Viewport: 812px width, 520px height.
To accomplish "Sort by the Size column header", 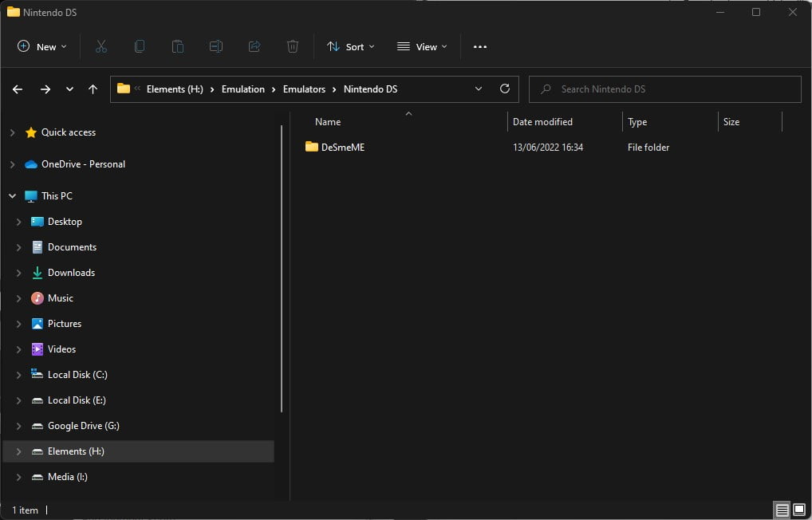I will [x=731, y=122].
